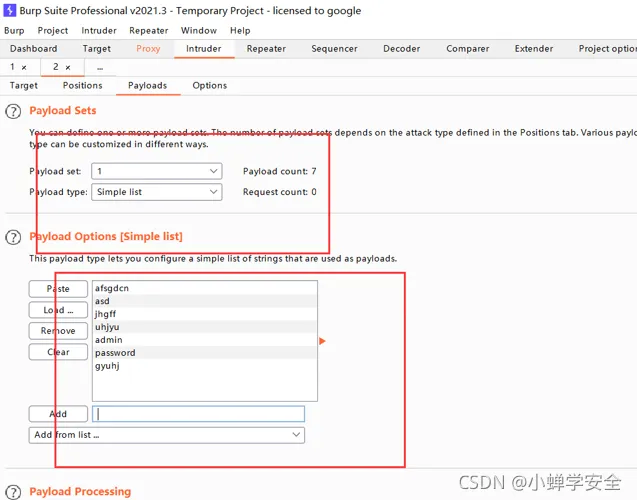Open the Repeater menu
Viewport: 637px width, 500px height.
[149, 30]
